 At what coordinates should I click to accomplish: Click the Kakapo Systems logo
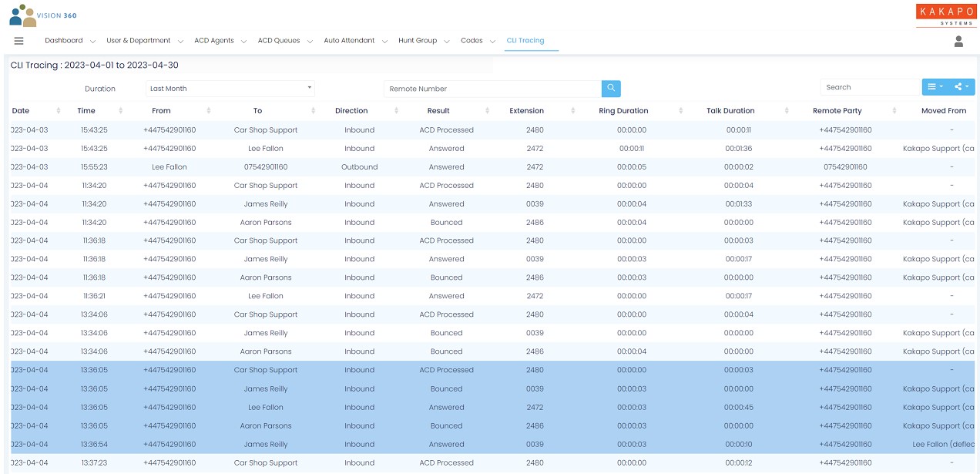click(945, 15)
